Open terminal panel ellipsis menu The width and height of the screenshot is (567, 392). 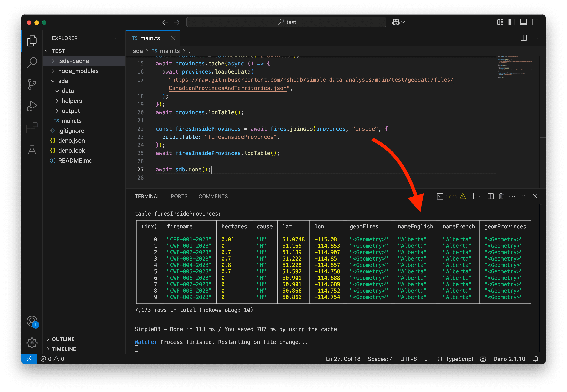512,196
